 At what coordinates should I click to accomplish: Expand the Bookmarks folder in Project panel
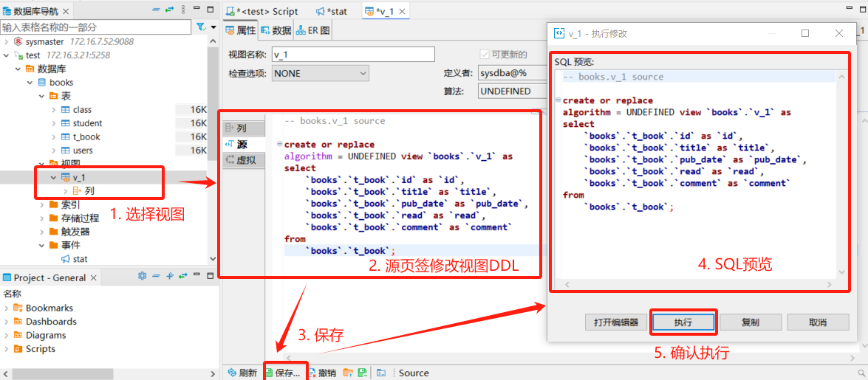point(7,308)
